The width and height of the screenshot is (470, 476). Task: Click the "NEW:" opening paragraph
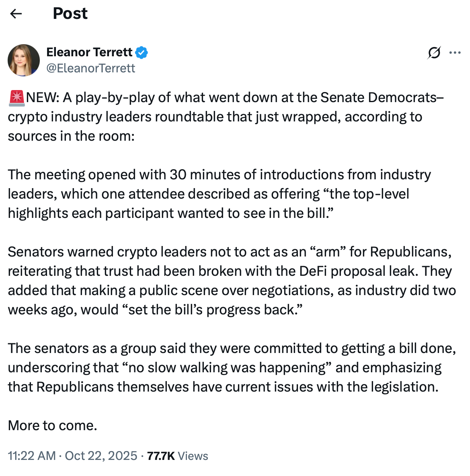click(x=225, y=117)
